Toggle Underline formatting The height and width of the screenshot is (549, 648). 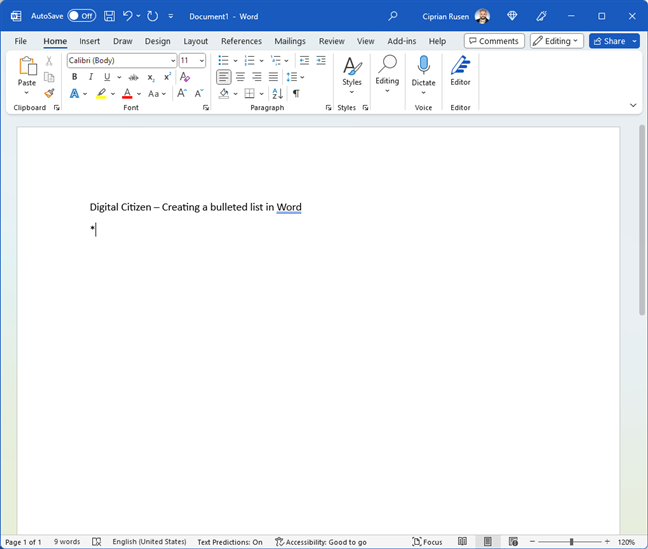pos(107,77)
